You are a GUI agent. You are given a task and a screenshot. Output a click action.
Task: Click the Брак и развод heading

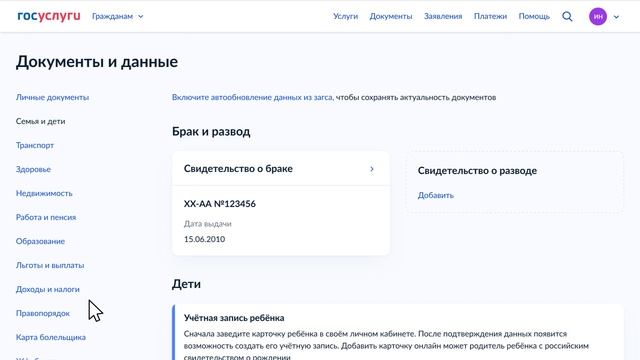[211, 131]
